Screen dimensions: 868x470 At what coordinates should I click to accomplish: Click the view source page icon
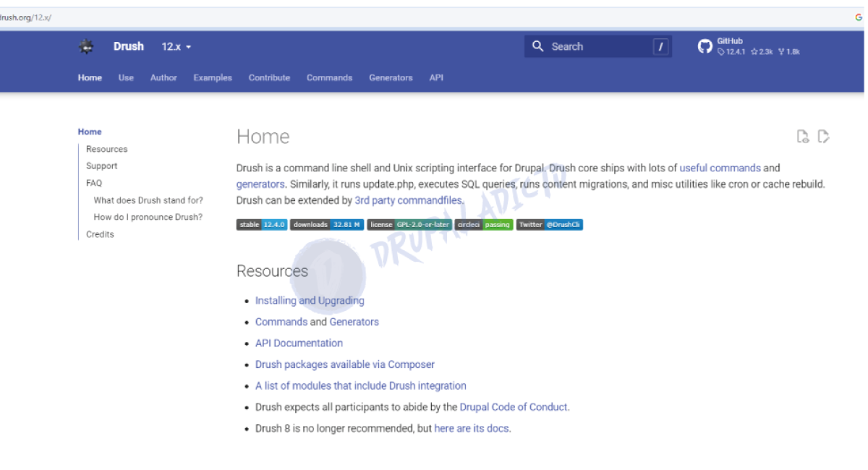pos(802,137)
